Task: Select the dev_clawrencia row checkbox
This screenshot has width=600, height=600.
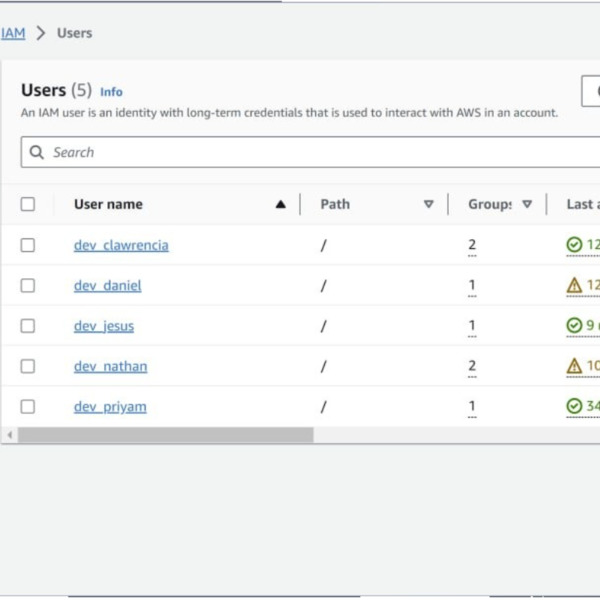Action: coord(28,245)
